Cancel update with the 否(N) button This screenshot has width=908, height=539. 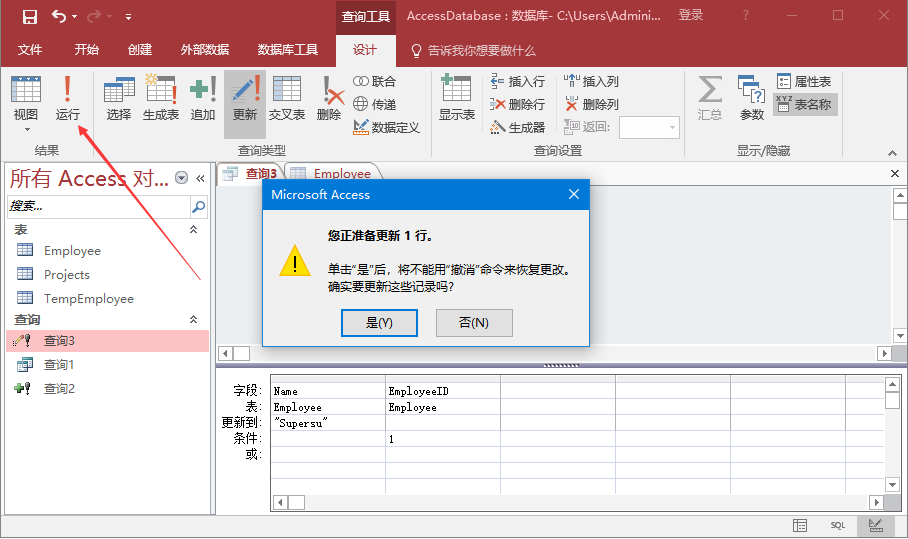tap(474, 323)
